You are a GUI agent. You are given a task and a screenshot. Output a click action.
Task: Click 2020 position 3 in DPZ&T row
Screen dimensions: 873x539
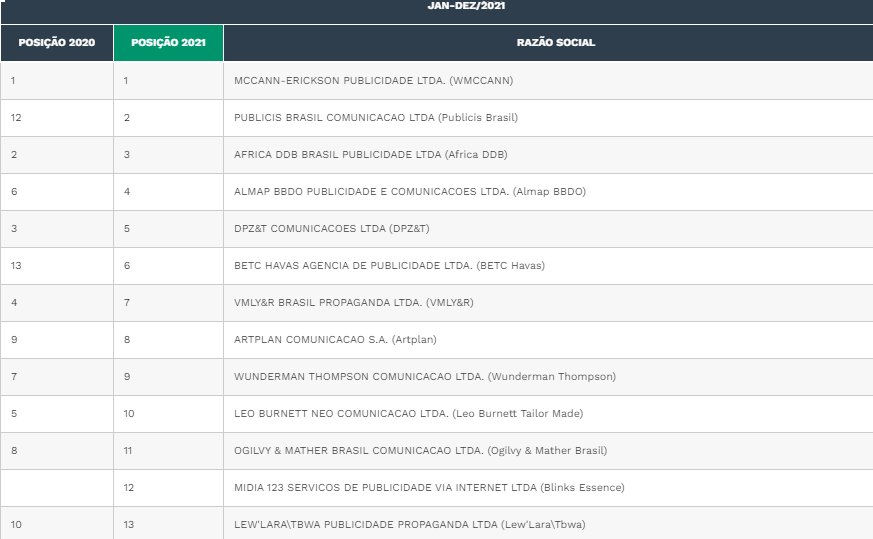(57, 229)
